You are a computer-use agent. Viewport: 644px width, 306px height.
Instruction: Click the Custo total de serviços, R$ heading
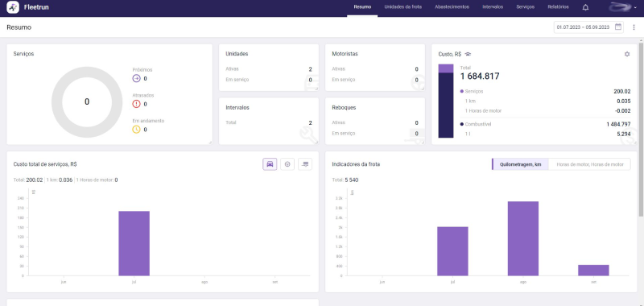tap(45, 164)
